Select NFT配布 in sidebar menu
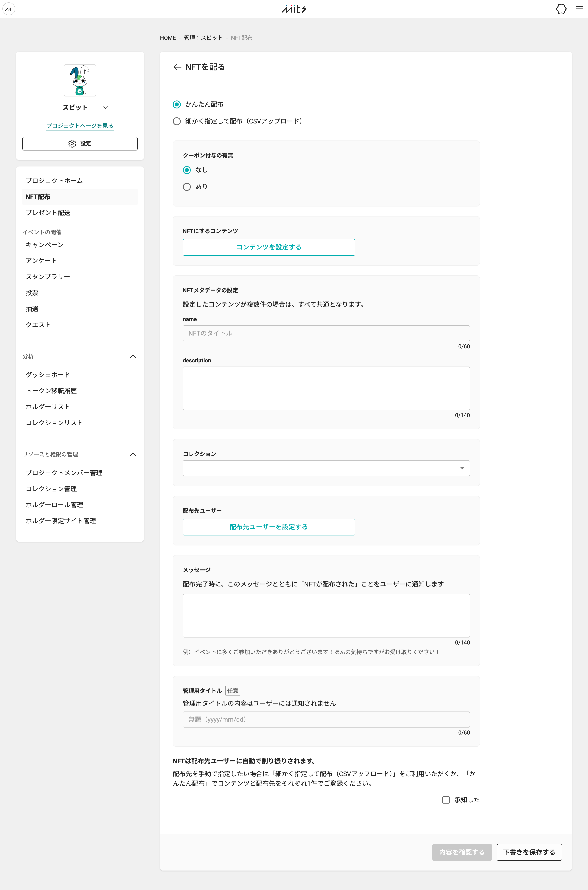 80,197
